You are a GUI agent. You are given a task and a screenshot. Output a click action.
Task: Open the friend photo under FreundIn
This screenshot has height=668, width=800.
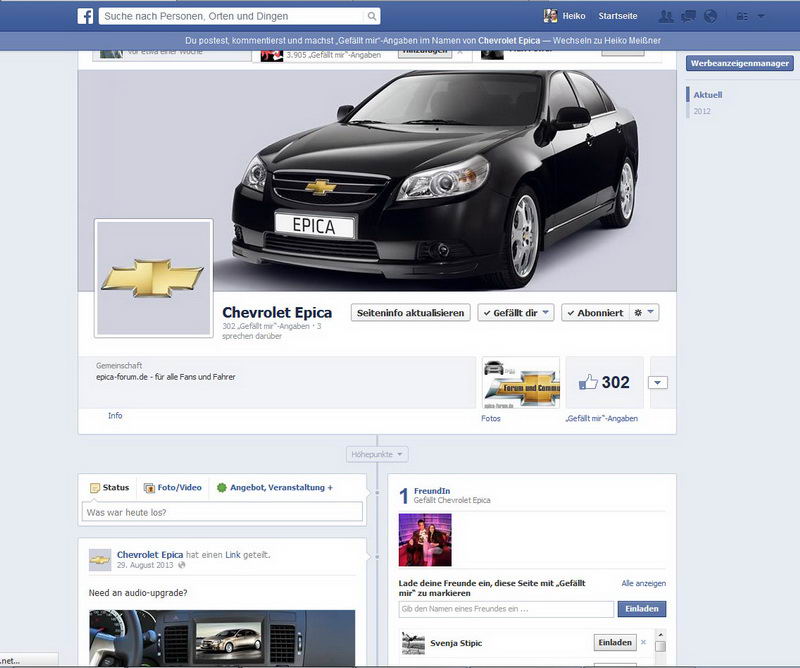point(425,540)
